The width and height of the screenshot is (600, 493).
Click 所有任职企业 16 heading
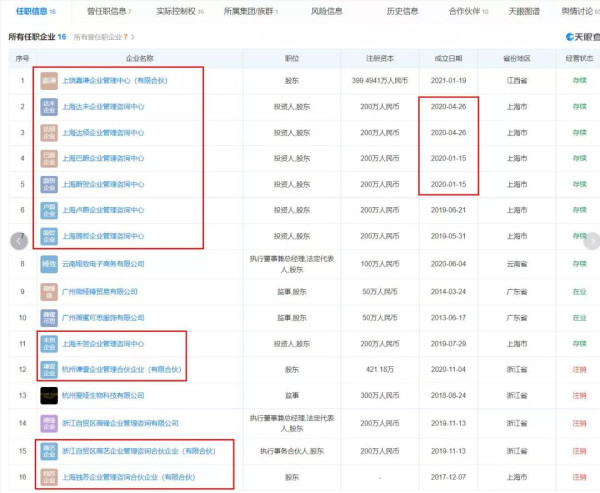tap(37, 37)
